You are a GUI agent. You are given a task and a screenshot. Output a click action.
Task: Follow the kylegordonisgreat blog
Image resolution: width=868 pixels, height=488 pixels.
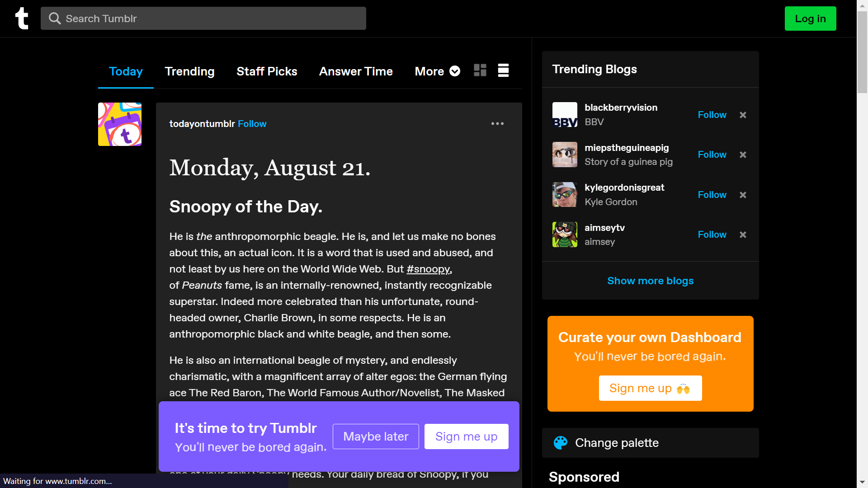click(712, 195)
